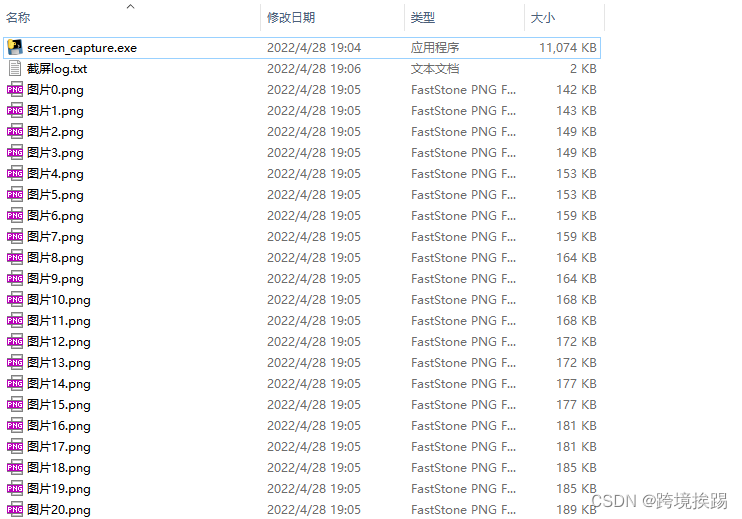Click the PNG icon of 图片17.png
The width and height of the screenshot is (742, 519).
pos(15,447)
